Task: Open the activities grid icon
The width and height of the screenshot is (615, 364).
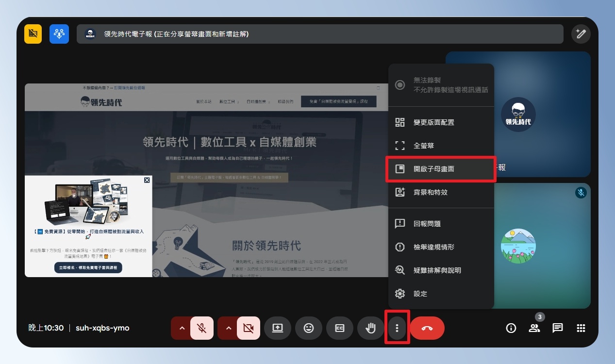Action: pyautogui.click(x=581, y=328)
